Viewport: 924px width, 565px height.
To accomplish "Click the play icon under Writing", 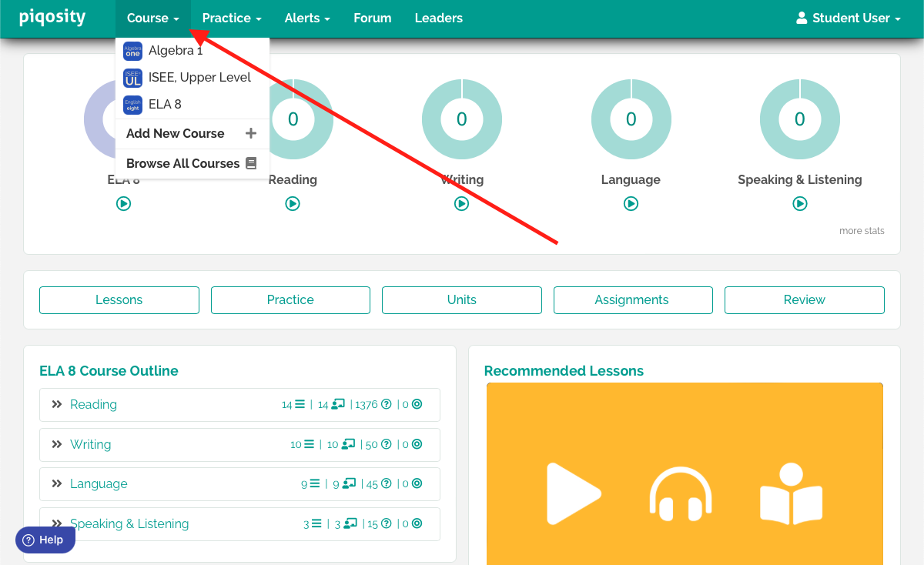I will (x=462, y=204).
